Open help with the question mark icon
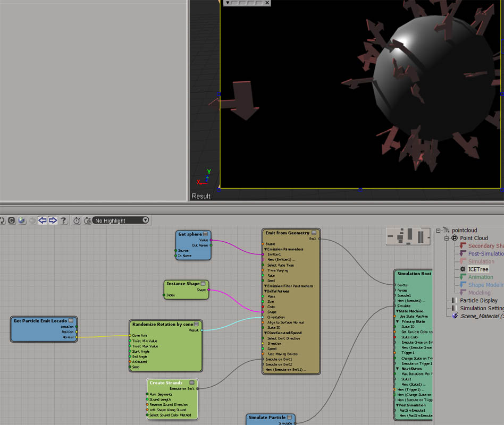The height and width of the screenshot is (425, 504). click(64, 220)
